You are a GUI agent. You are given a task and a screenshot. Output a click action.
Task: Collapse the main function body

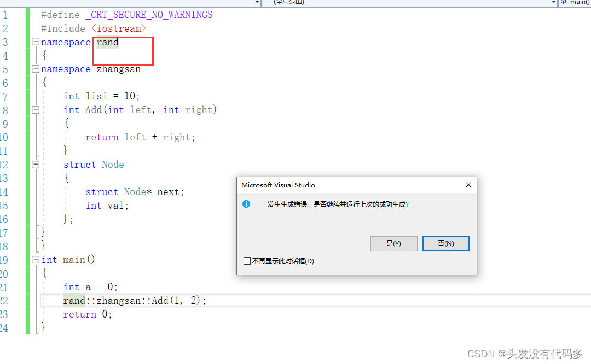click(x=34, y=259)
